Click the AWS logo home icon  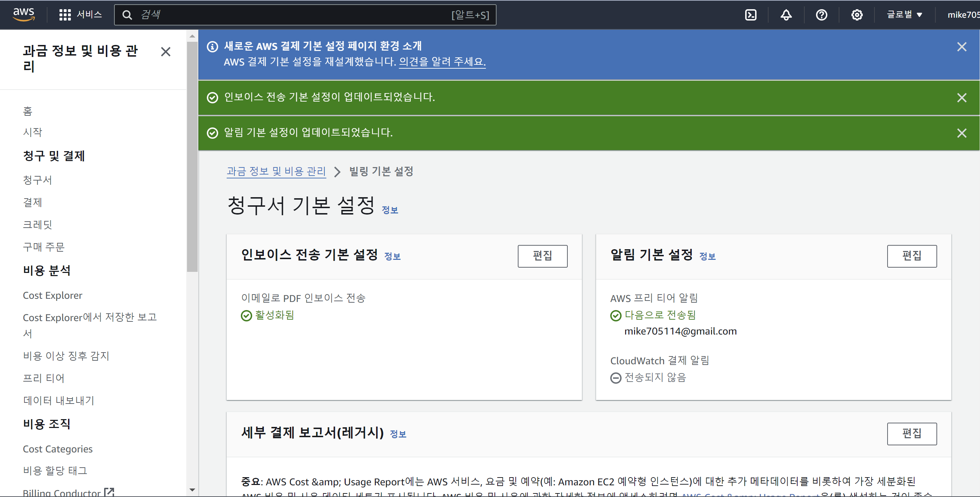tap(24, 15)
